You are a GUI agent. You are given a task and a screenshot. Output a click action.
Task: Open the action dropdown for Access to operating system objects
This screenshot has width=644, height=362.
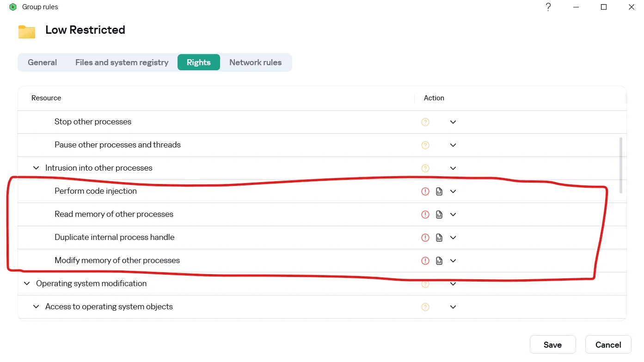453,307
